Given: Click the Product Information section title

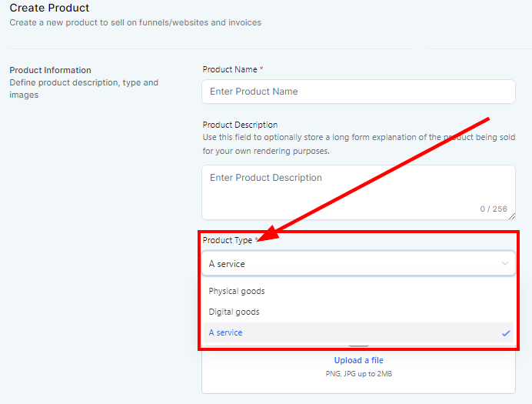Looking at the screenshot, I should click(50, 70).
